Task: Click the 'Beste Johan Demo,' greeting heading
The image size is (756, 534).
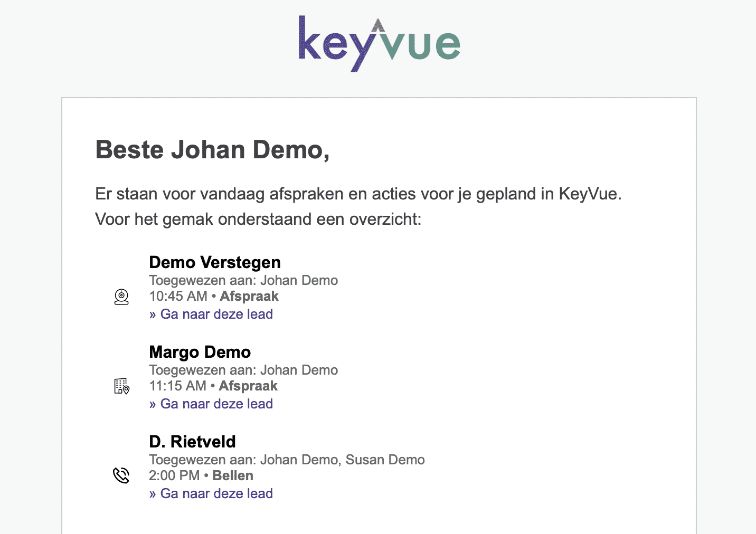Action: [x=213, y=150]
